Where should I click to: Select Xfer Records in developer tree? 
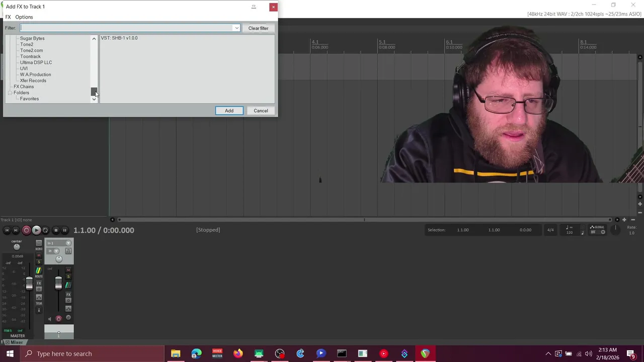33,80
